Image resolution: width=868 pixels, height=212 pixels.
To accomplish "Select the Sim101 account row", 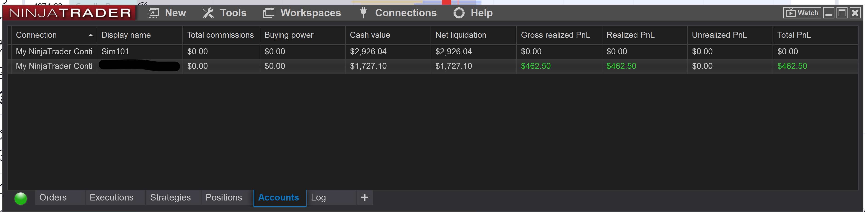I will 433,52.
